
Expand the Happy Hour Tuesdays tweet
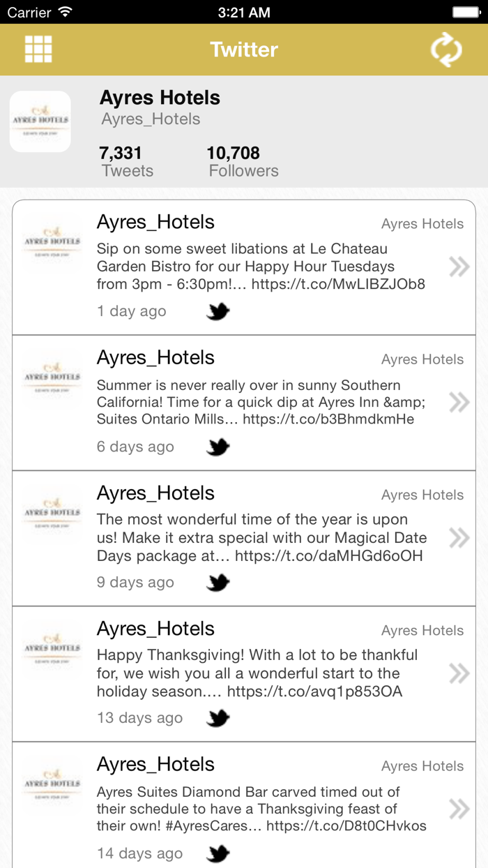click(x=459, y=267)
